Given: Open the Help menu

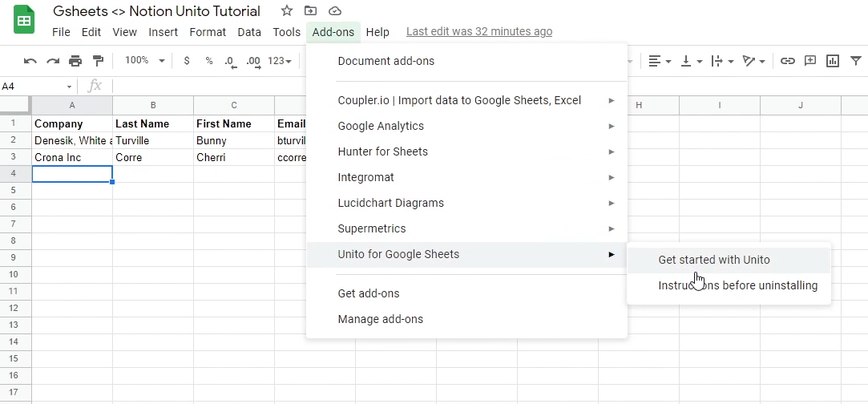Looking at the screenshot, I should (x=377, y=32).
